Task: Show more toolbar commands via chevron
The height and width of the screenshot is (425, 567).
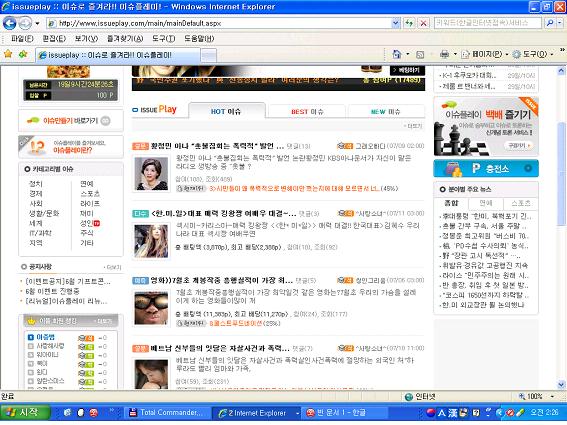Action: 563,50
